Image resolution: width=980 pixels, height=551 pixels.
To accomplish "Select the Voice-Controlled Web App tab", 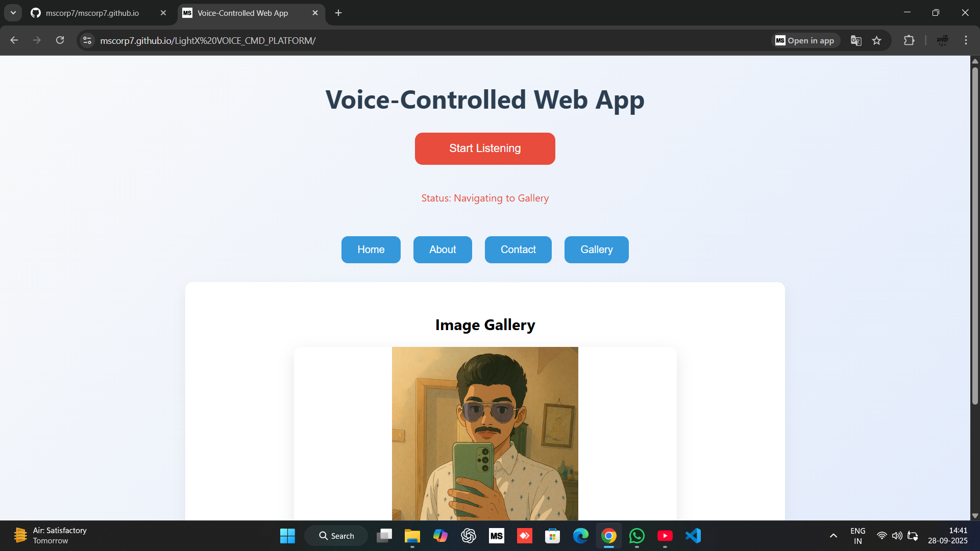I will 242,13.
